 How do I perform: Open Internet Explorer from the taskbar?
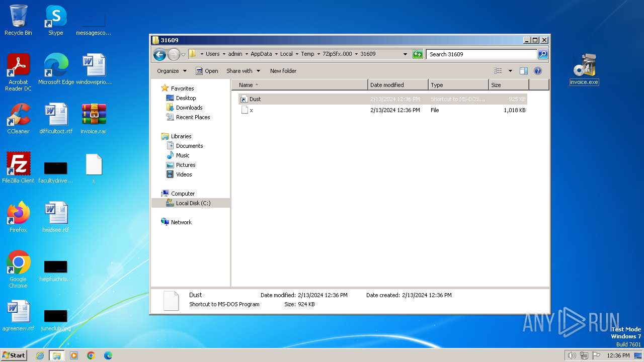coord(40,355)
